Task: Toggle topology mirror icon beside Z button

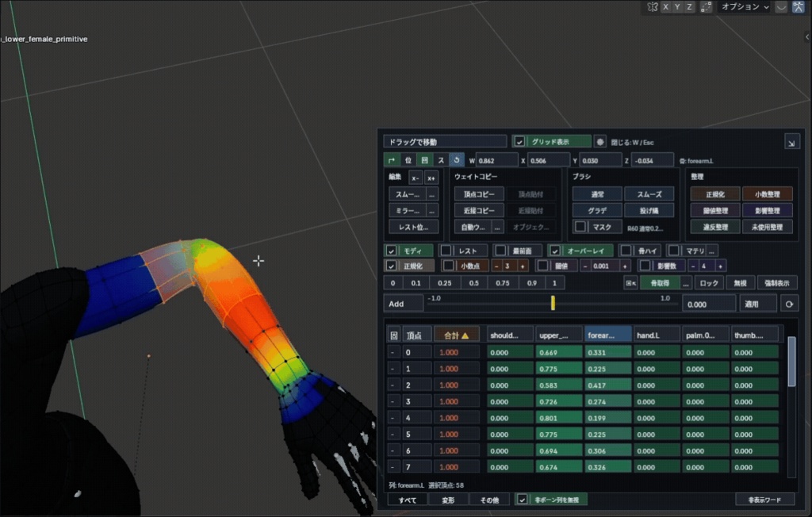Action: pos(706,6)
